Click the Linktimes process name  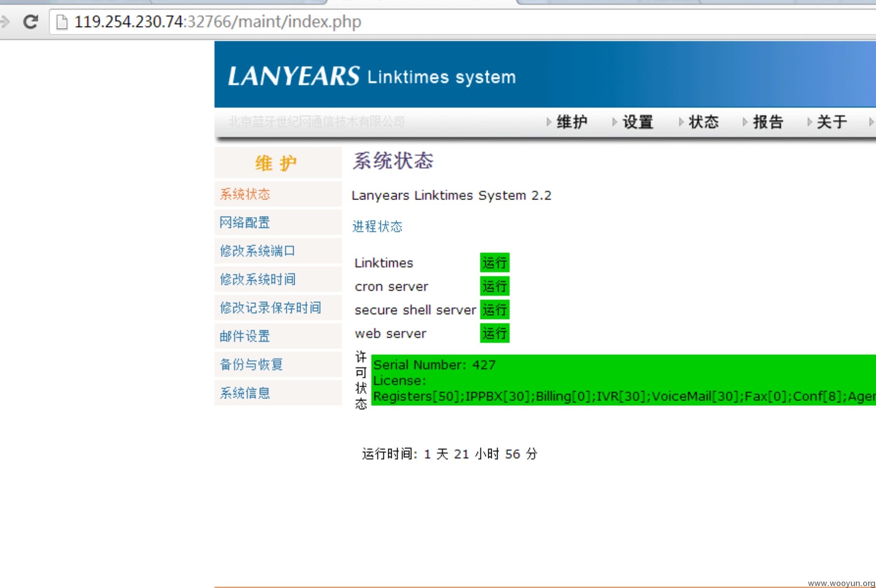384,263
